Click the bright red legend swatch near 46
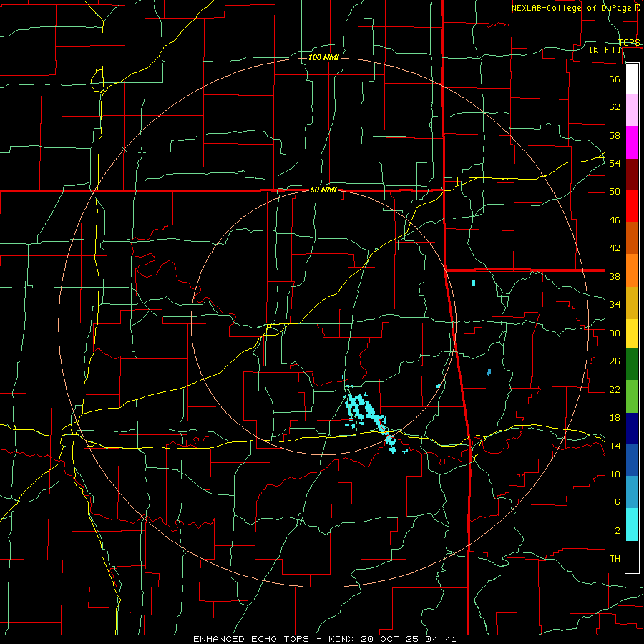Image resolution: width=644 pixels, height=644 pixels. click(632, 206)
